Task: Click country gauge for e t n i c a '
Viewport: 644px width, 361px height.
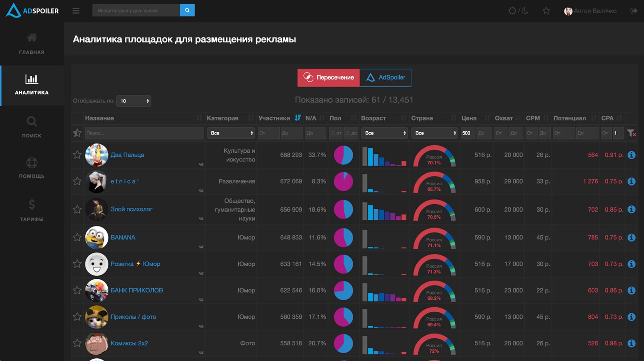Action: pos(434,183)
